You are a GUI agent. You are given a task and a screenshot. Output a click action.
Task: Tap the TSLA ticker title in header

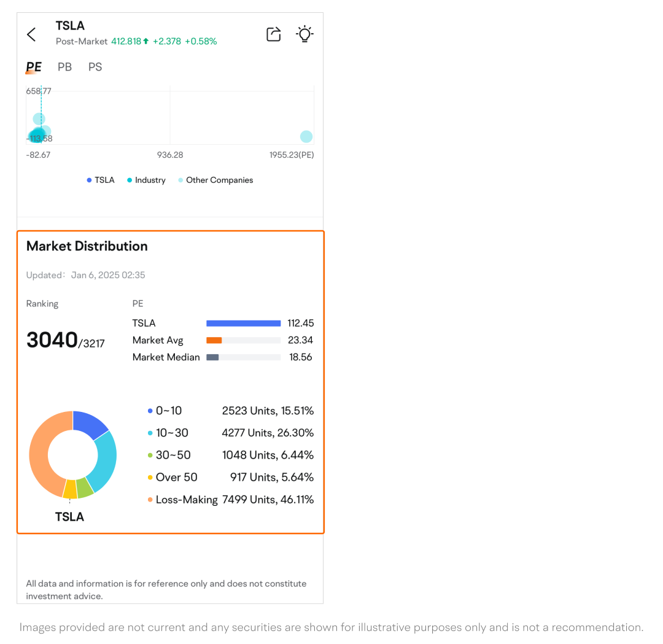pos(70,26)
